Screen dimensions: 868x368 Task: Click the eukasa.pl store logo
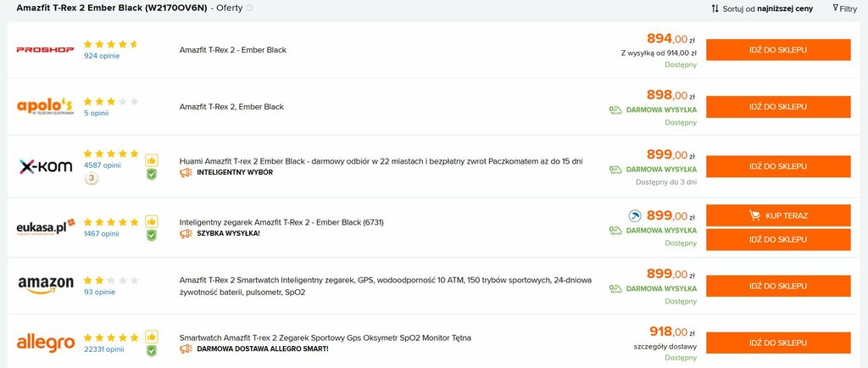46,227
